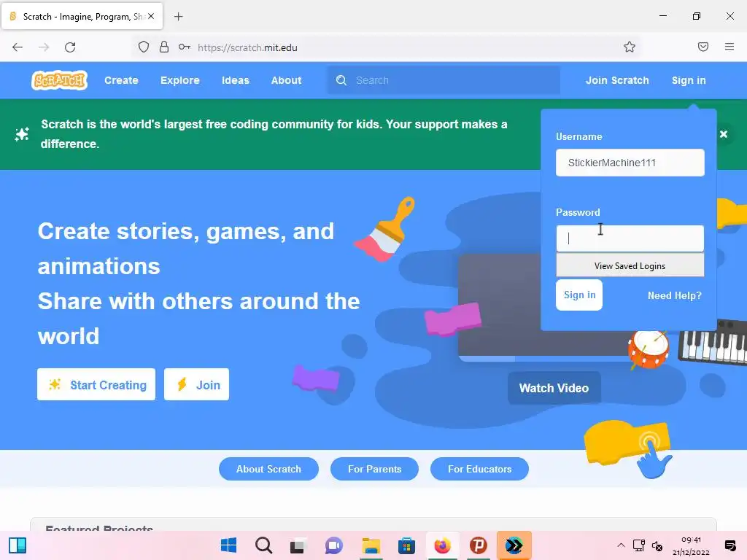The width and height of the screenshot is (747, 560).
Task: Open the widgets panel icon
Action: click(x=18, y=545)
